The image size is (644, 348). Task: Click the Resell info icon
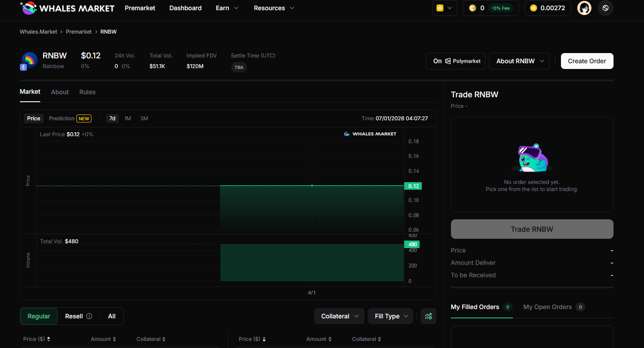[x=90, y=316]
